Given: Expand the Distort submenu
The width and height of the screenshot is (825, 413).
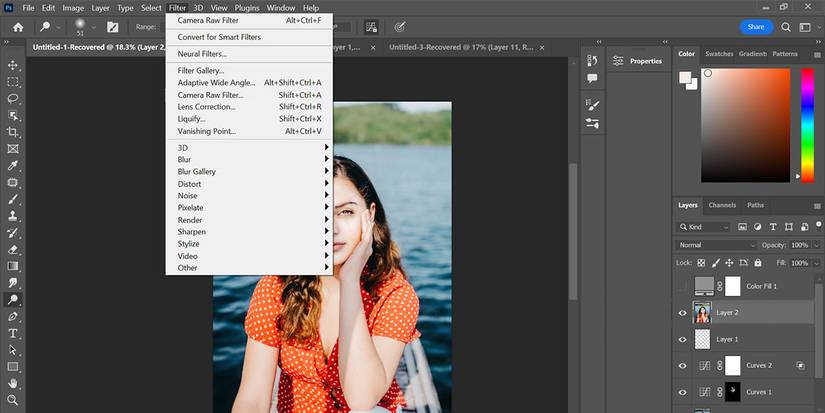Looking at the screenshot, I should tap(249, 184).
